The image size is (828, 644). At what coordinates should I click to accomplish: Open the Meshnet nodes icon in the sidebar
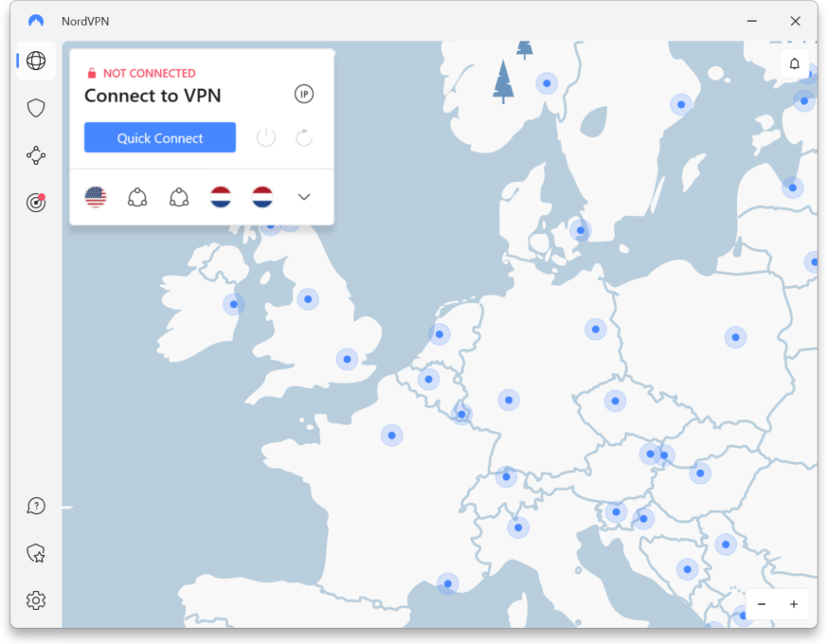click(x=36, y=155)
